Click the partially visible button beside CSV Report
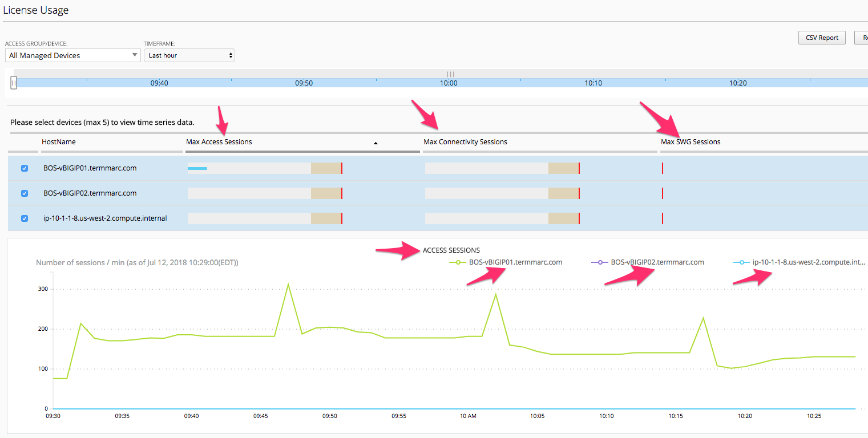868x438 pixels. tap(861, 38)
